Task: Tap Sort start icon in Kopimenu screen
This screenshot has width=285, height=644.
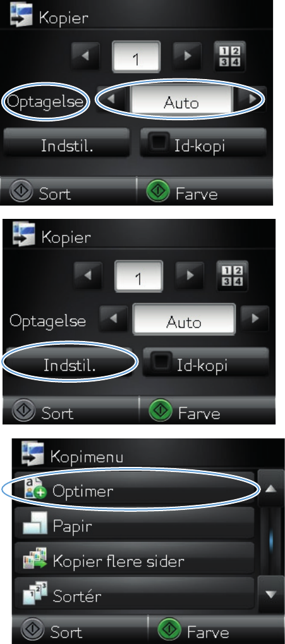Action: [x=31, y=632]
